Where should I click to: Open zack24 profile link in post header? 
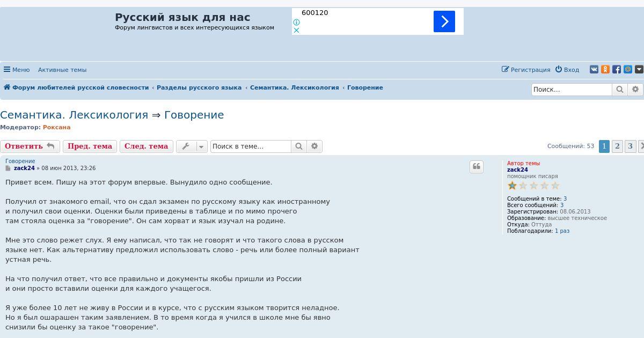pos(24,168)
